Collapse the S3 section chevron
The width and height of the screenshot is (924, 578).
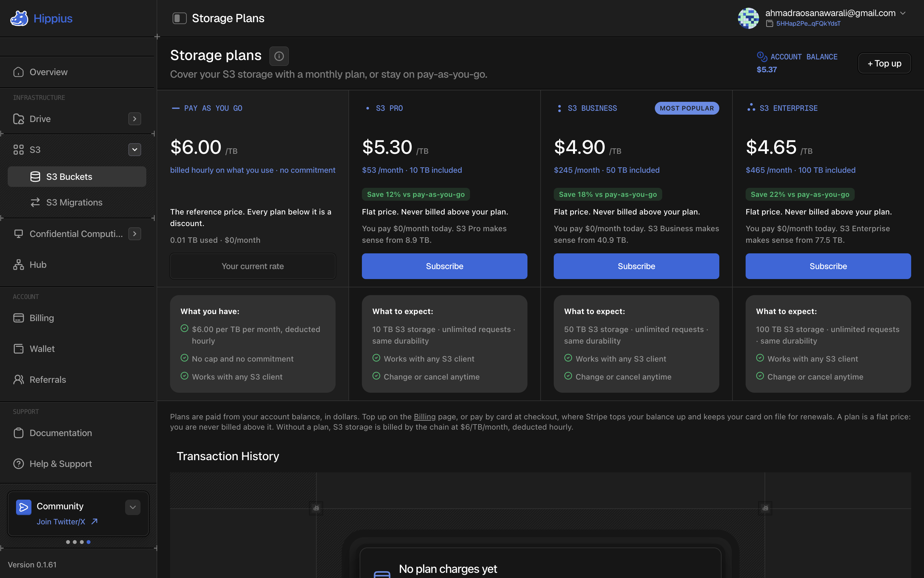point(135,149)
